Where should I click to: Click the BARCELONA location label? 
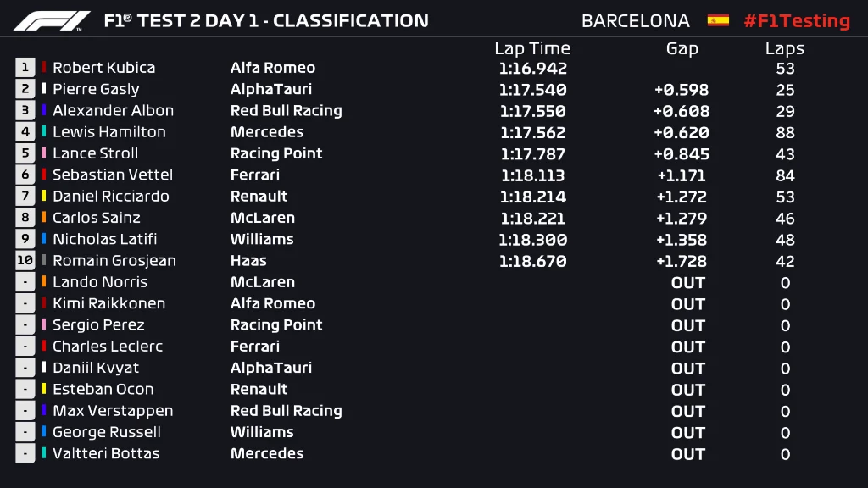point(636,21)
